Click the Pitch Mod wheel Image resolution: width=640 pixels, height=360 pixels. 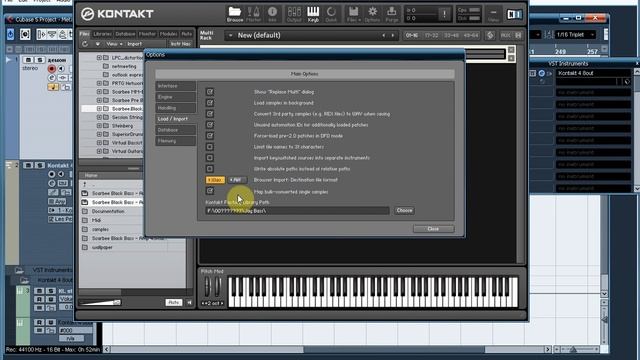pyautogui.click(x=207, y=287)
